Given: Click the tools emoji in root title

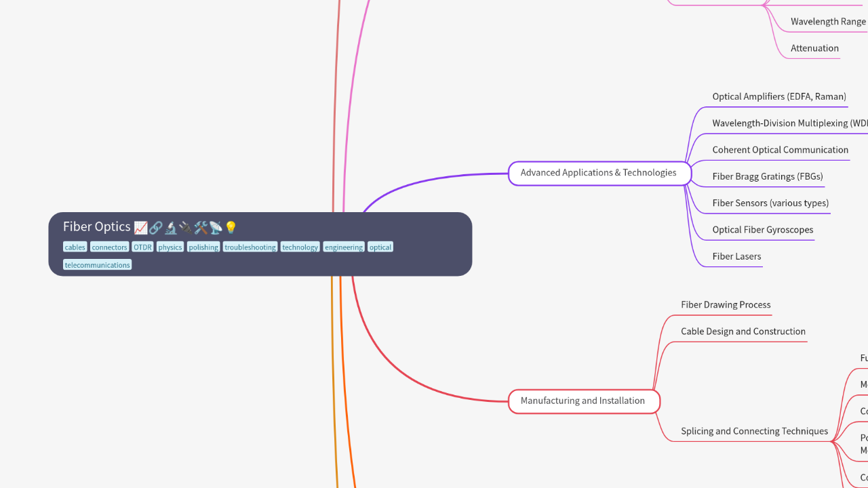Looking at the screenshot, I should click(200, 228).
